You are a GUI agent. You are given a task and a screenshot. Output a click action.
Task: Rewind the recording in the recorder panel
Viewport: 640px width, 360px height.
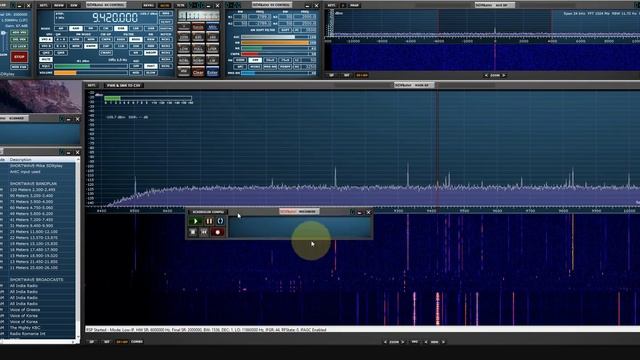204,232
